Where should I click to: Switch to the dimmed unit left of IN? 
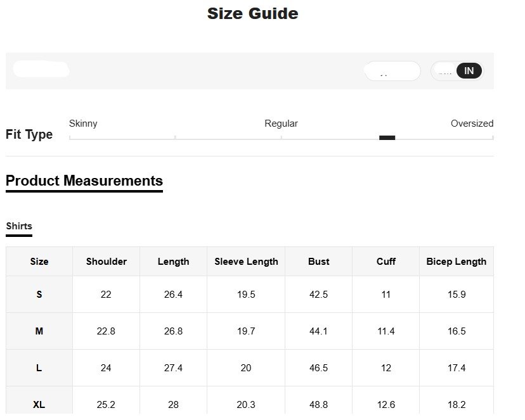[445, 71]
